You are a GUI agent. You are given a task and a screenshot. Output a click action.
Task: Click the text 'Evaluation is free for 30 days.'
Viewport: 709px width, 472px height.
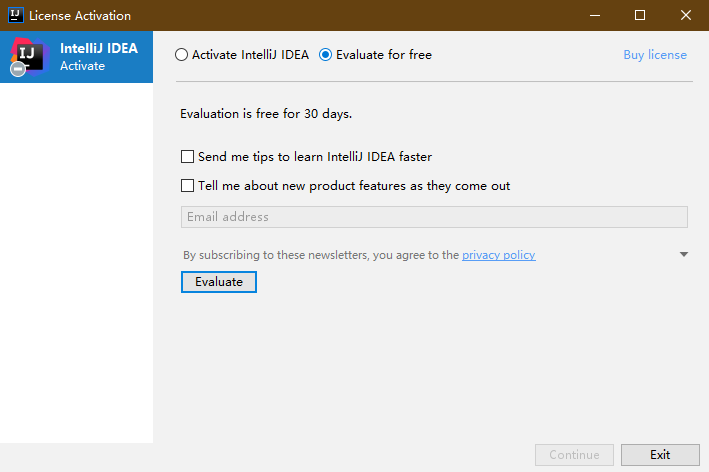[266, 113]
